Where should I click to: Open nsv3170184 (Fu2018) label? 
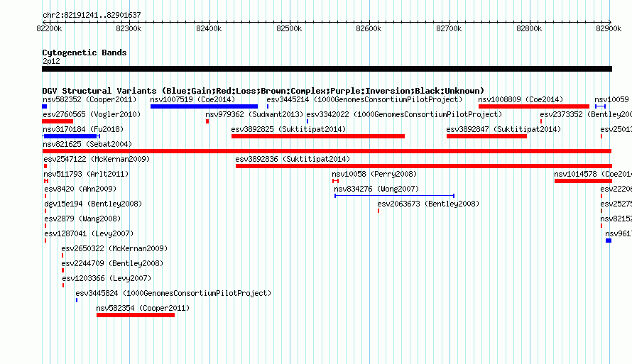[x=83, y=129]
